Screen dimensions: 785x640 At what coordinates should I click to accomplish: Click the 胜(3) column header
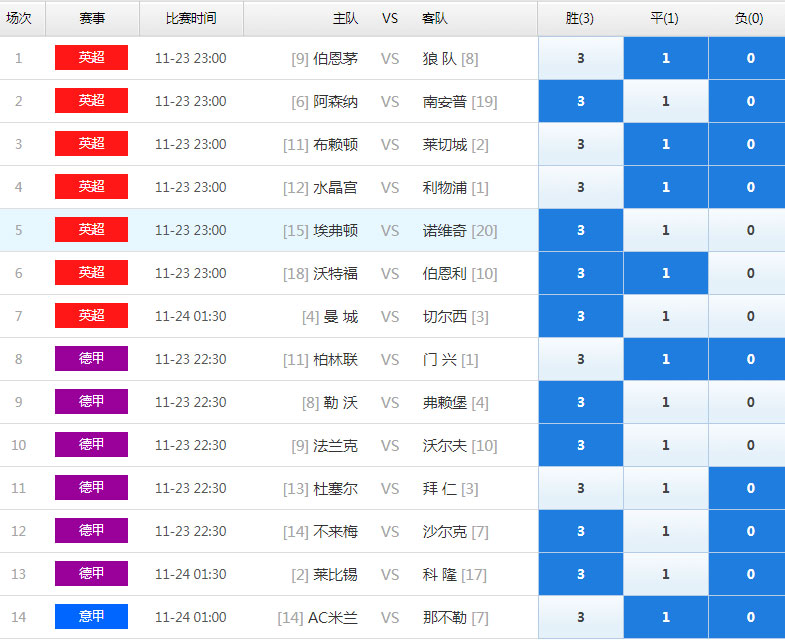click(580, 19)
